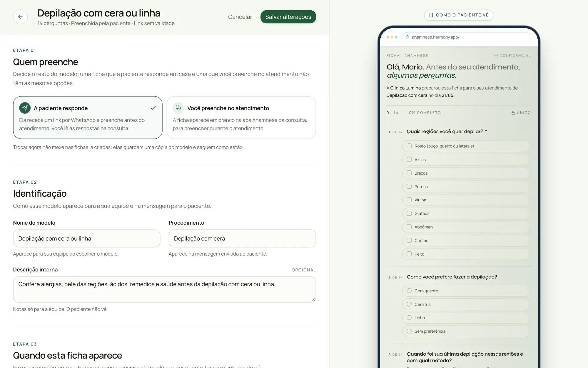This screenshot has width=588, height=368.
Task: Check the Virilha option
Action: coord(409,200)
